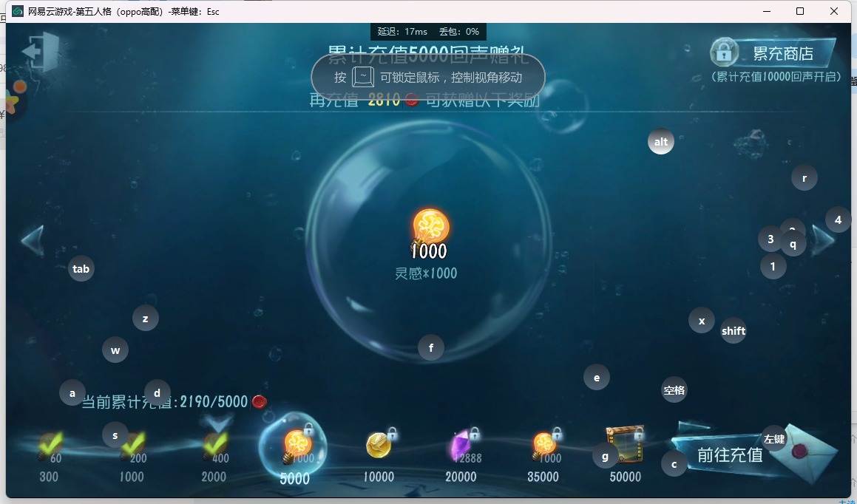Click the right navigation arrow
This screenshot has height=504, width=857.
[822, 239]
